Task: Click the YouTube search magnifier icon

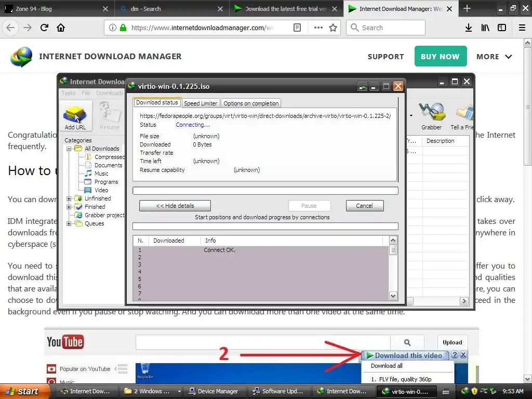Action: point(407,342)
